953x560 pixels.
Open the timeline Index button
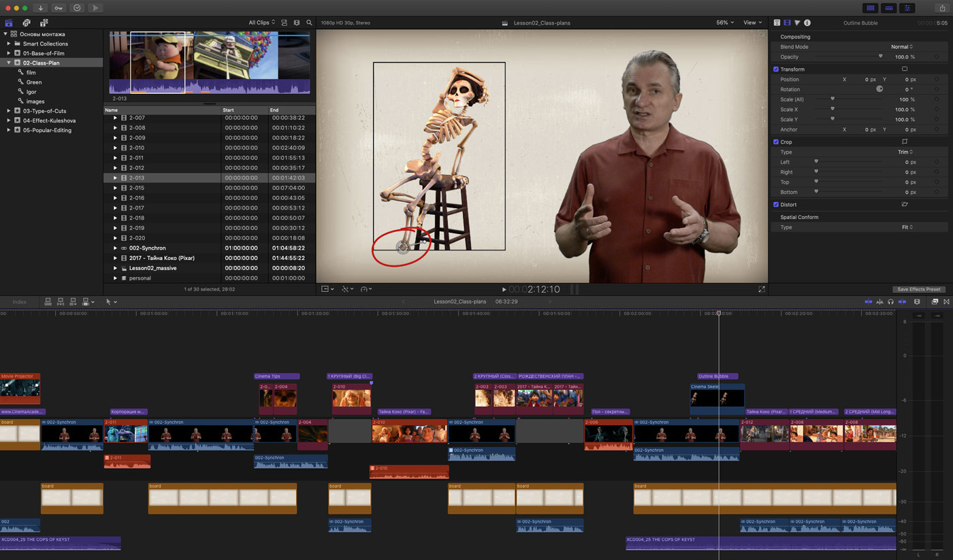click(x=19, y=301)
